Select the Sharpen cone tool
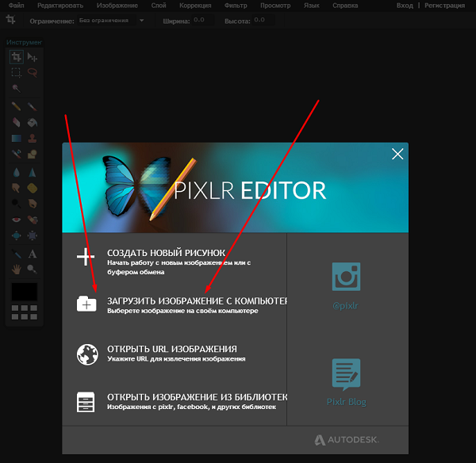476x463 pixels. (33, 172)
